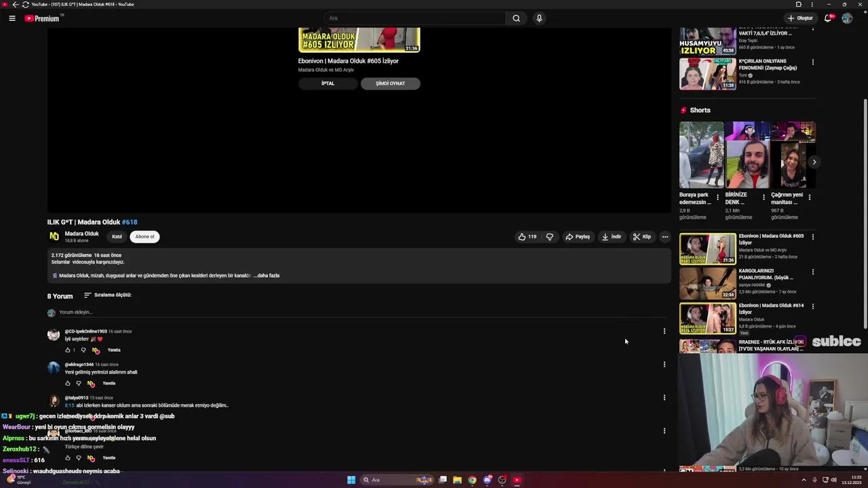
Task: Create a clip with Klip button
Action: (642, 237)
